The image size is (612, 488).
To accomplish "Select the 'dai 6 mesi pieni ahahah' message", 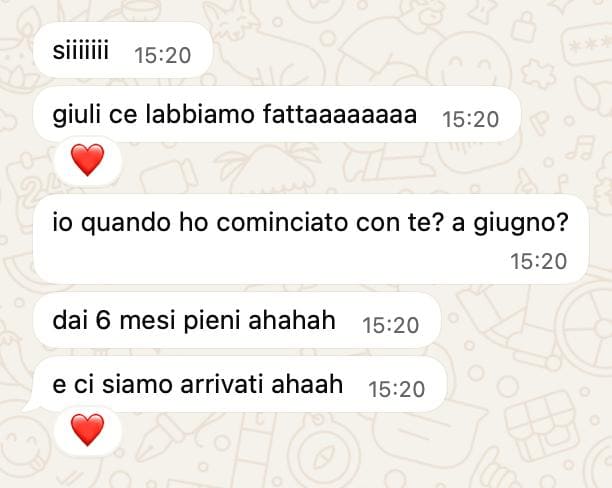I will pos(237,320).
